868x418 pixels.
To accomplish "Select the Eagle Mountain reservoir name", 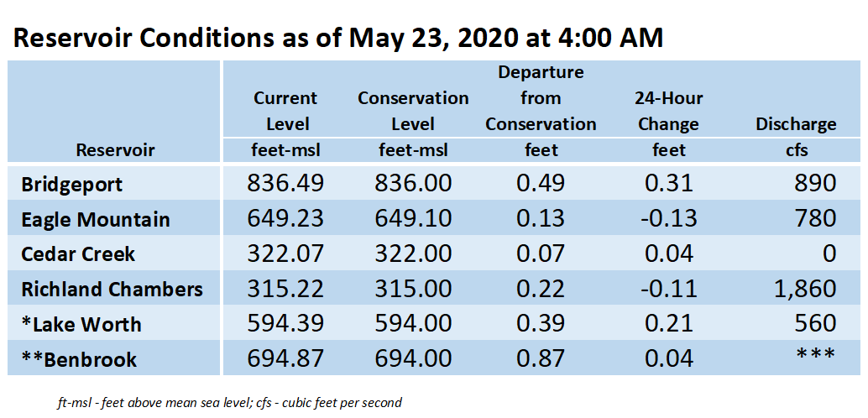I will click(95, 219).
